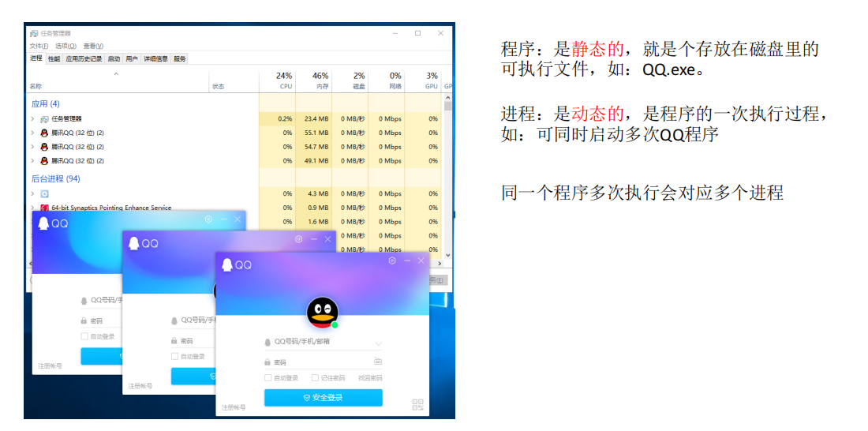This screenshot has height=431, width=868.
Task: Click QQ号码/手机/邮箱 field in front window
Action: click(x=324, y=343)
